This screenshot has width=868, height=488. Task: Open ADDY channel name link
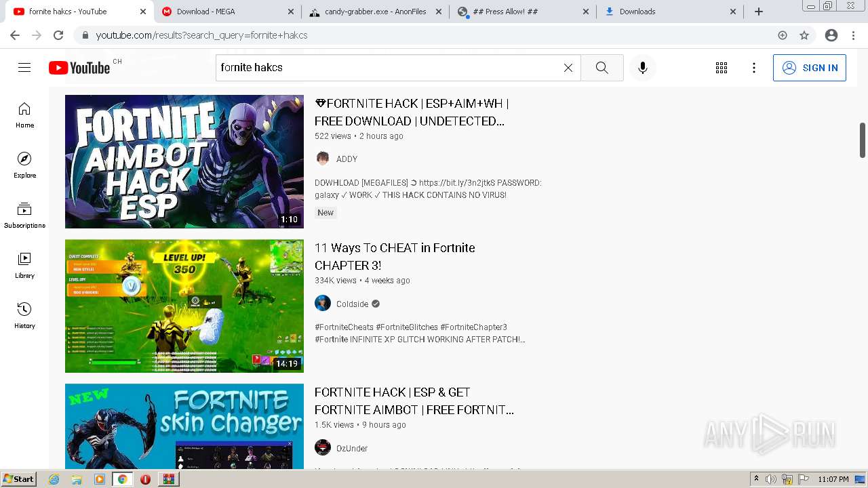click(347, 159)
